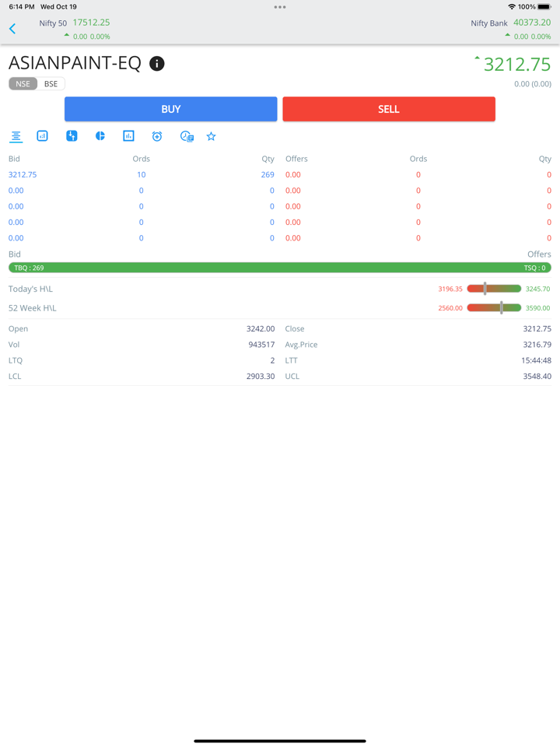The image size is (560, 747).
Task: Tap today's low 3196.35
Action: [450, 289]
